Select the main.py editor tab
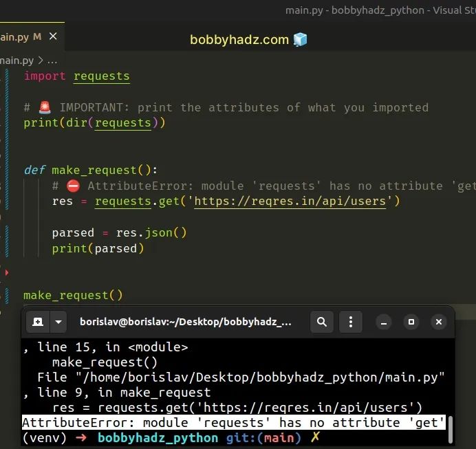 coord(32,36)
